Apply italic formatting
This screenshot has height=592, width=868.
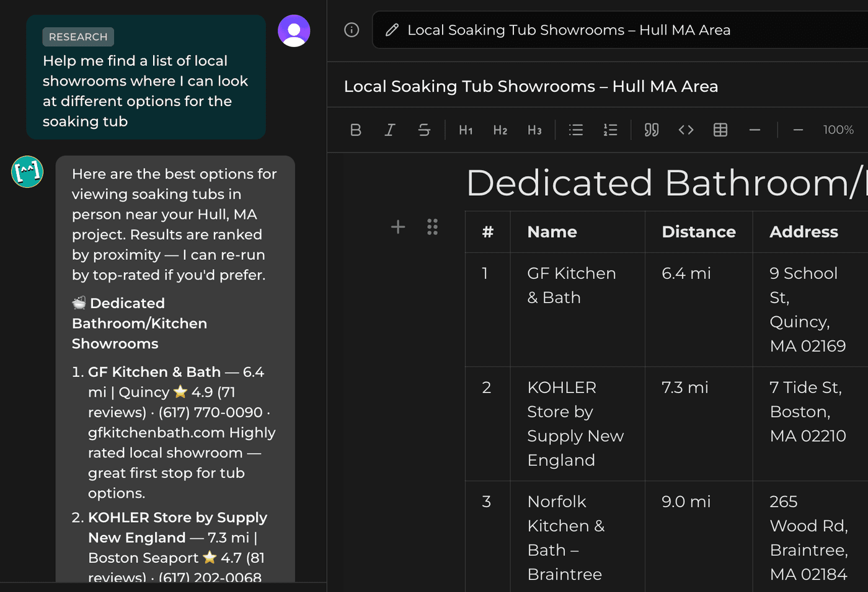[x=389, y=130]
